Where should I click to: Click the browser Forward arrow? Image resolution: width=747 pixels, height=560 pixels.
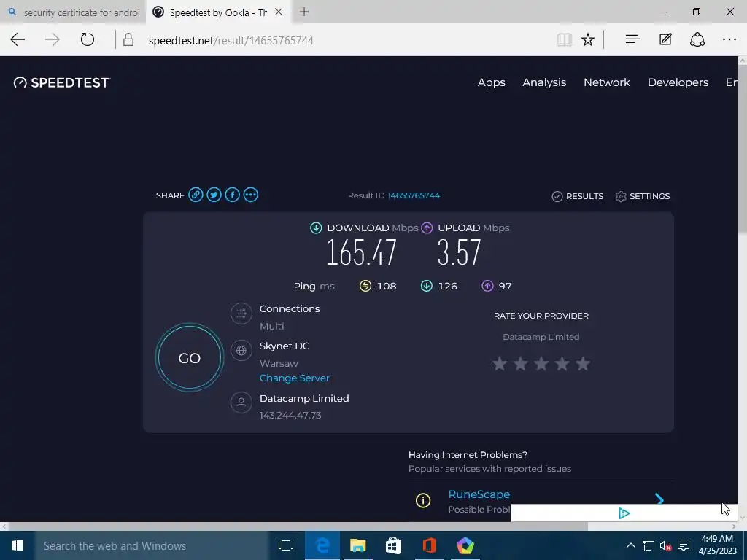(x=53, y=39)
